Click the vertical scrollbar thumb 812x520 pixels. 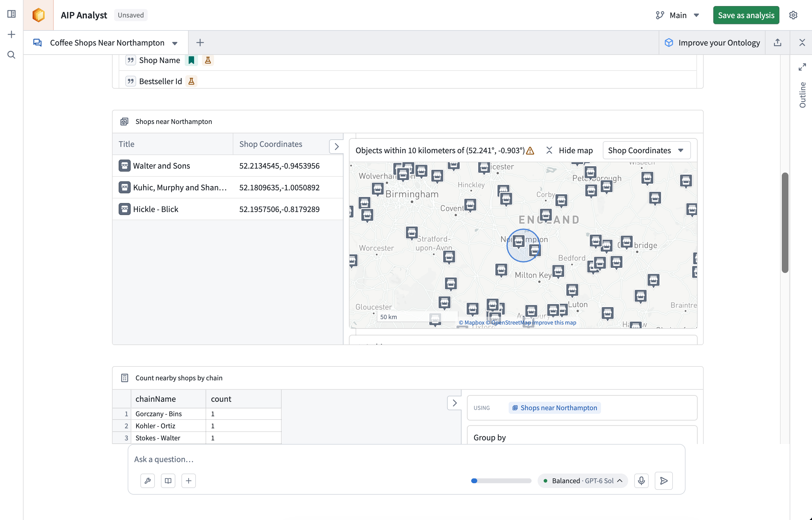tap(785, 222)
